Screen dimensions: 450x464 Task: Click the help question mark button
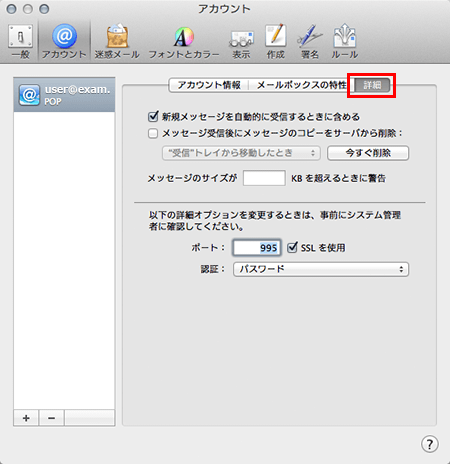coord(430,444)
